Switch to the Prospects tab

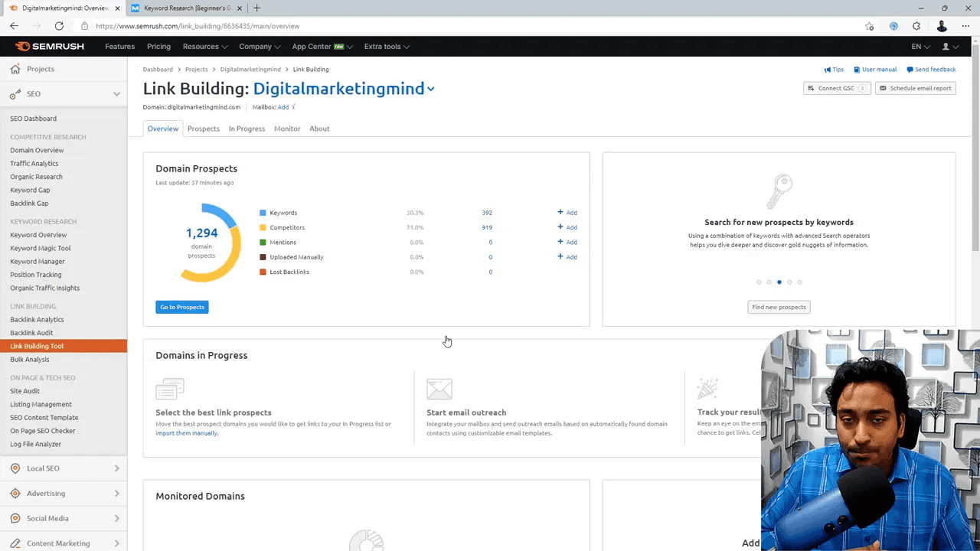click(x=203, y=129)
